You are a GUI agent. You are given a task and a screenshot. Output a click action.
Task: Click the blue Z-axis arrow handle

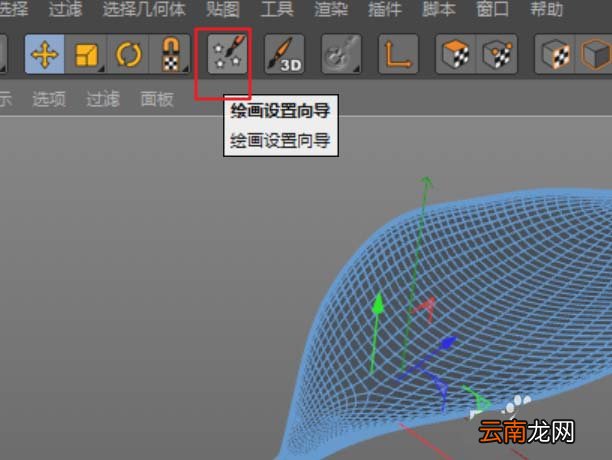point(447,343)
